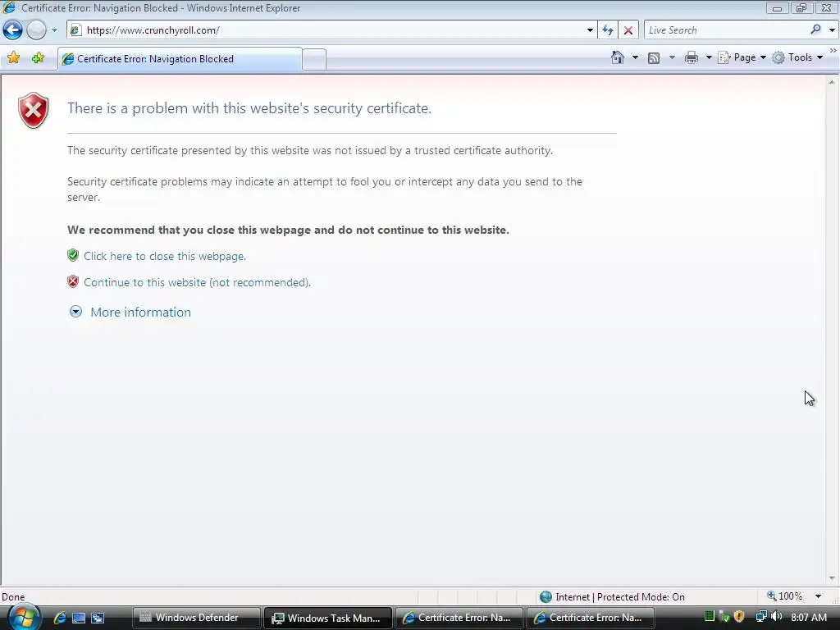Viewport: 840px width, 630px height.
Task: Switch to first Certificate Error taskbar button
Action: (x=459, y=618)
